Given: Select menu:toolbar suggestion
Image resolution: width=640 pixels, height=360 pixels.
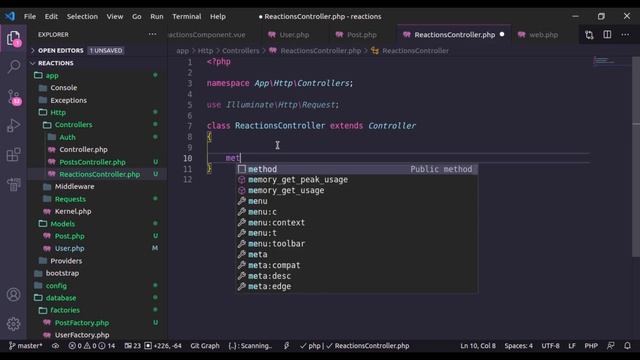Looking at the screenshot, I should (x=357, y=244).
